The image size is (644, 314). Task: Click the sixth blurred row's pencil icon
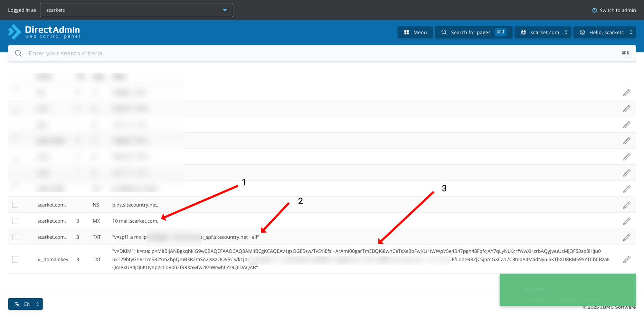pyautogui.click(x=627, y=173)
